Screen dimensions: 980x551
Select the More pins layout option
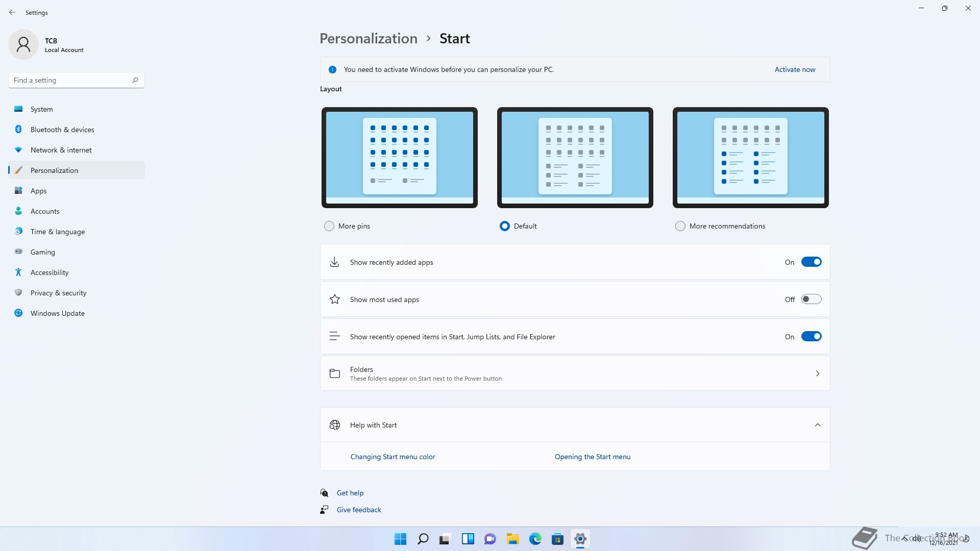329,226
